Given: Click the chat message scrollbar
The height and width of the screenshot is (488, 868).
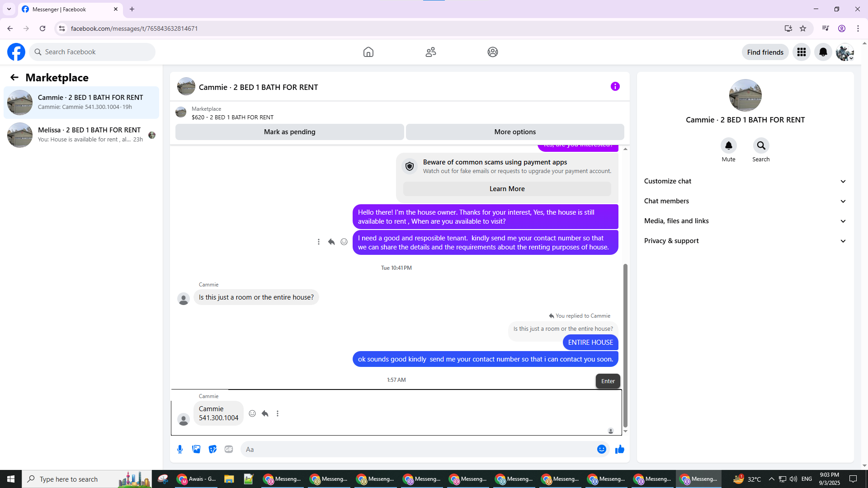Looking at the screenshot, I should (626, 346).
